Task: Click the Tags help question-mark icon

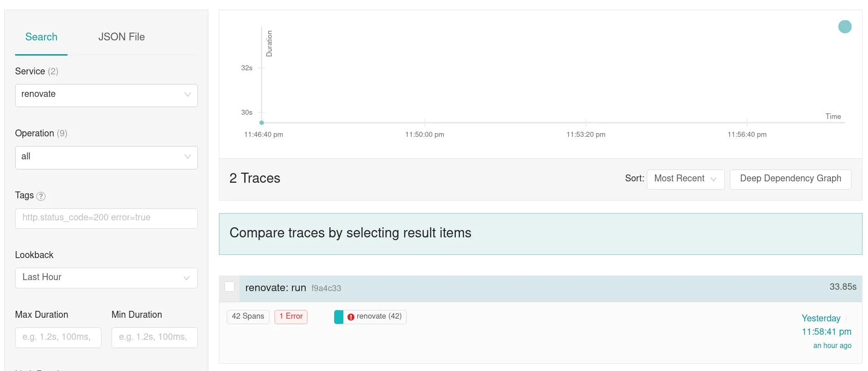Action: [41, 196]
